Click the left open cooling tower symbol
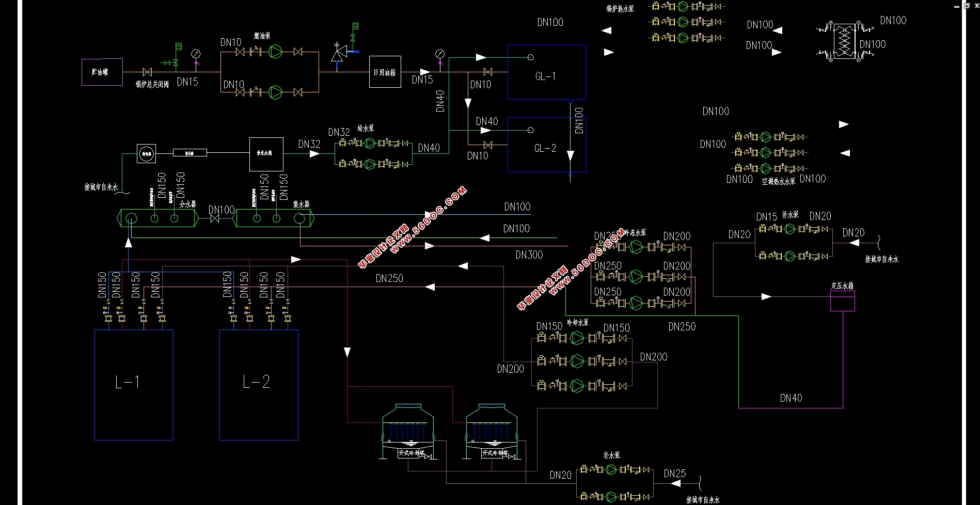The width and height of the screenshot is (980, 505). point(408,432)
